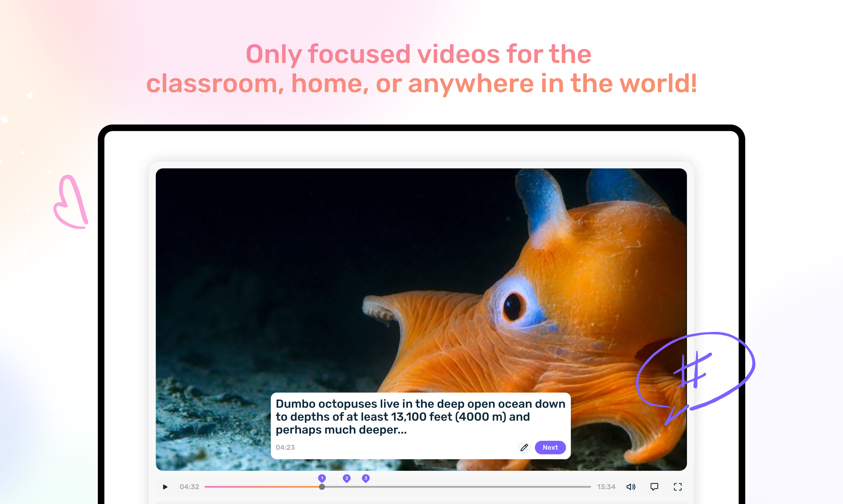Image resolution: width=843 pixels, height=504 pixels.
Task: Click the play button in the video player
Action: [x=165, y=487]
